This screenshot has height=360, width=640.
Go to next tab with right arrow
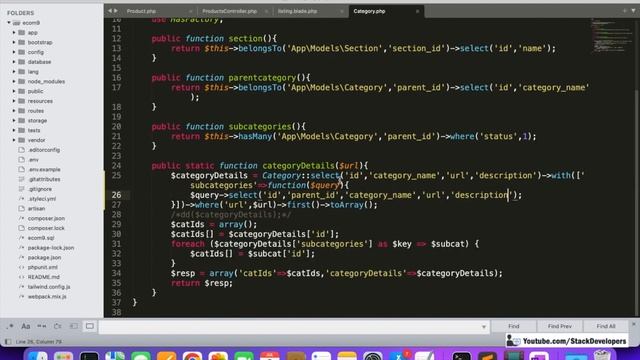coord(116,11)
